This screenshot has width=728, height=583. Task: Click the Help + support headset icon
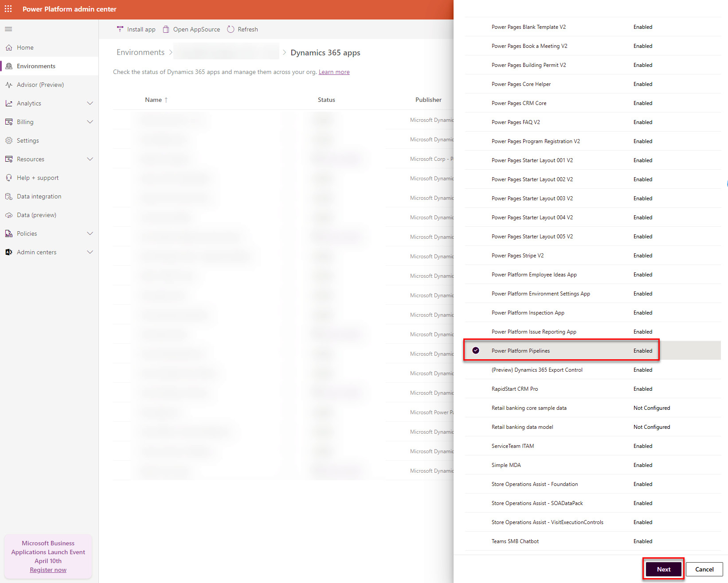tap(9, 178)
